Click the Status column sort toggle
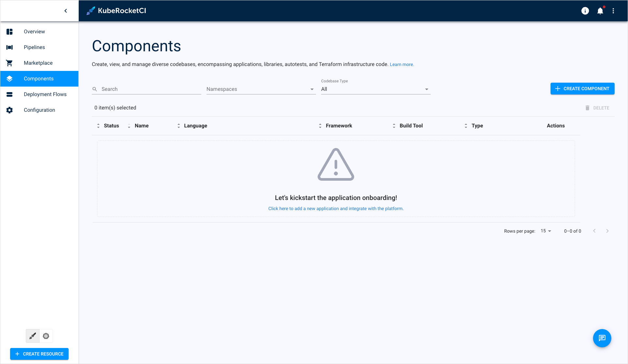This screenshot has height=364, width=628. 98,126
